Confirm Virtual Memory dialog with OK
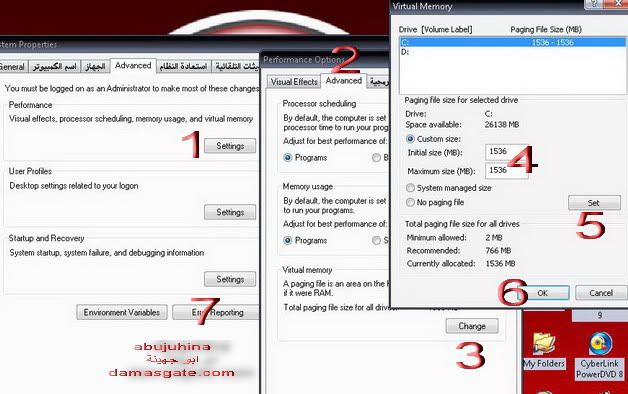Screen dimensions: 628x394 click(543, 293)
